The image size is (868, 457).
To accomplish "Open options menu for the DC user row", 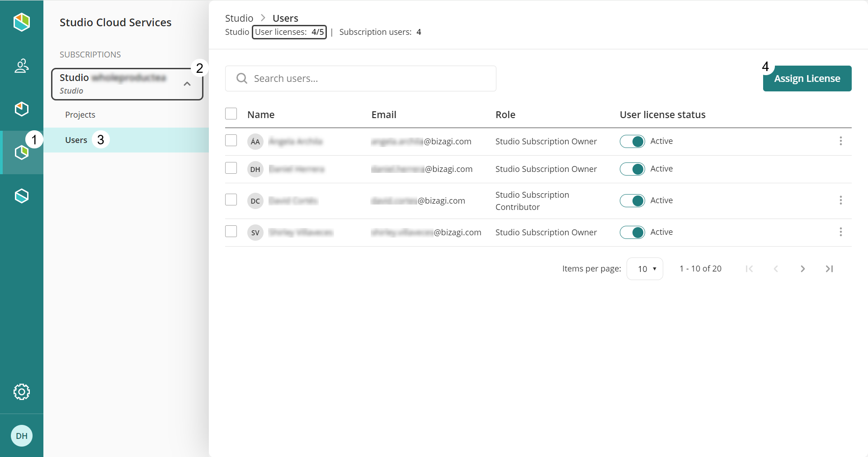I will (x=841, y=200).
